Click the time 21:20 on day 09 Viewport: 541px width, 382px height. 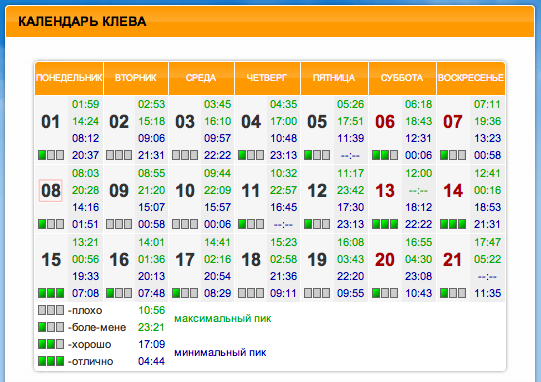(151, 190)
